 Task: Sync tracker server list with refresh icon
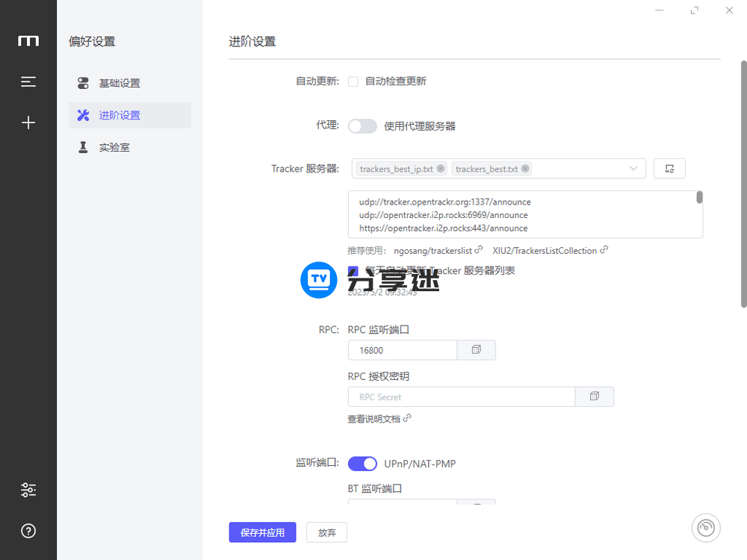[669, 168]
